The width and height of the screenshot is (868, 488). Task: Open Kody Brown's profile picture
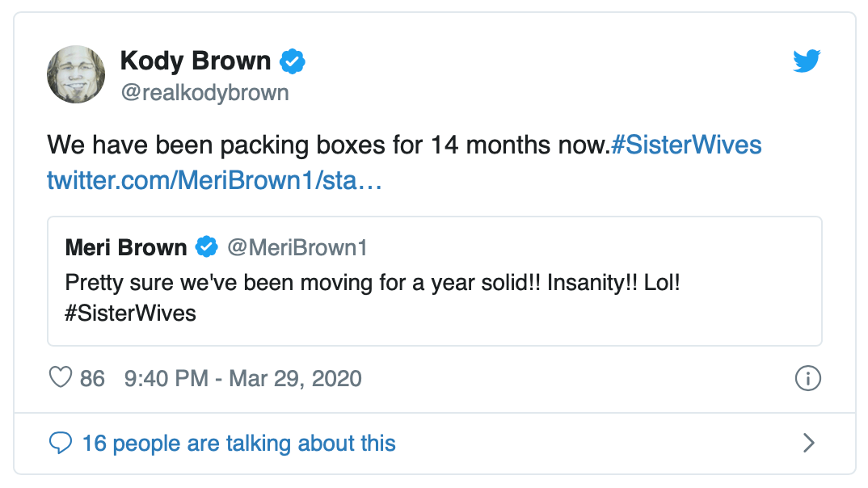[x=77, y=74]
